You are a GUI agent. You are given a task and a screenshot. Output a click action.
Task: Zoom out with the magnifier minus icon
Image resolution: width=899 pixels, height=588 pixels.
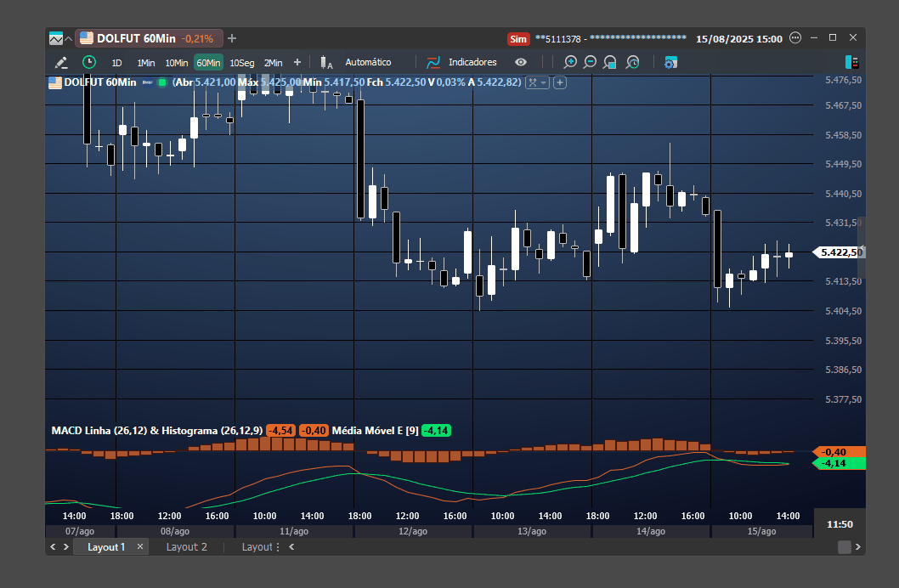(590, 63)
